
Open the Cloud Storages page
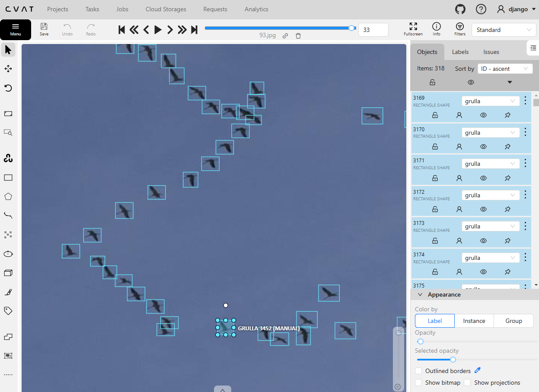[x=166, y=9]
